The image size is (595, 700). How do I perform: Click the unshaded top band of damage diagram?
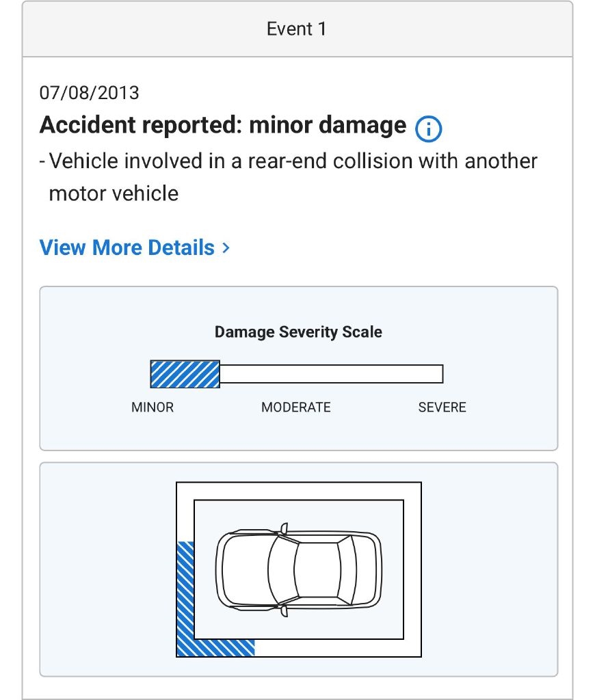(298, 491)
